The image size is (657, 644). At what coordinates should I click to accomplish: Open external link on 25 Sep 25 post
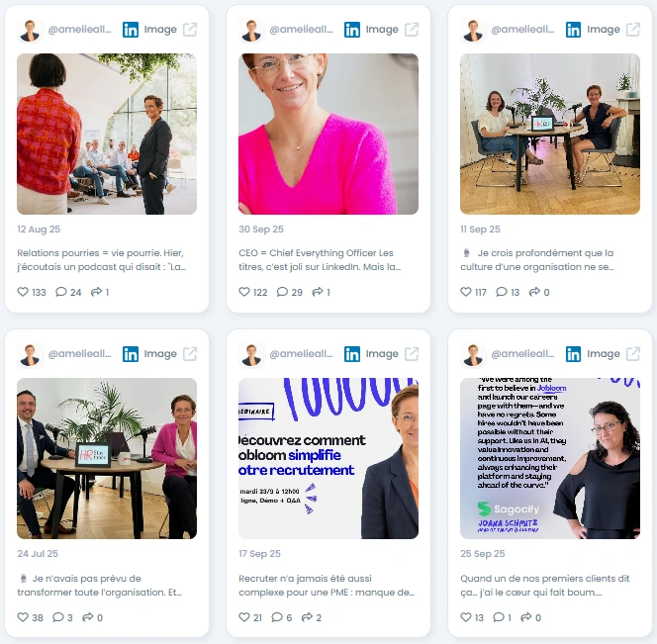pos(632,354)
